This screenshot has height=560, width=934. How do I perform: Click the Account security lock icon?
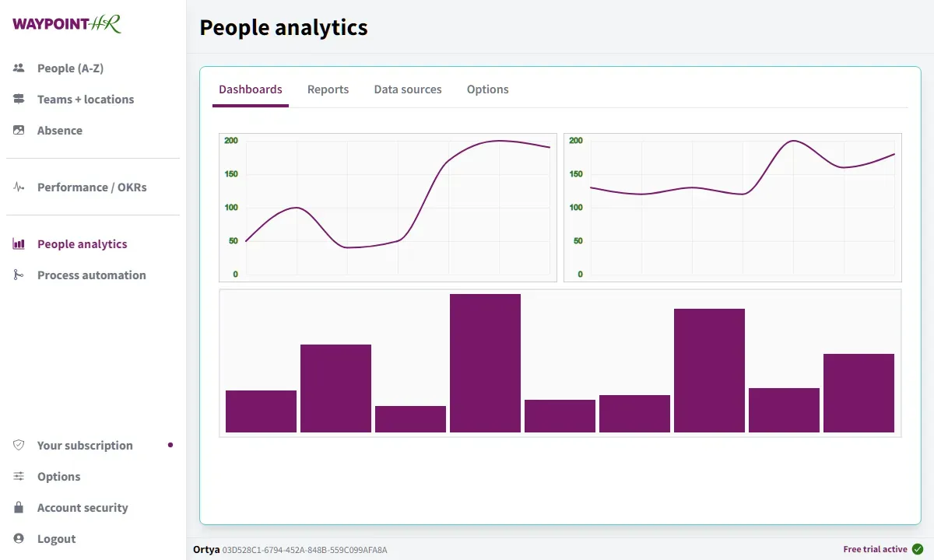[18, 507]
